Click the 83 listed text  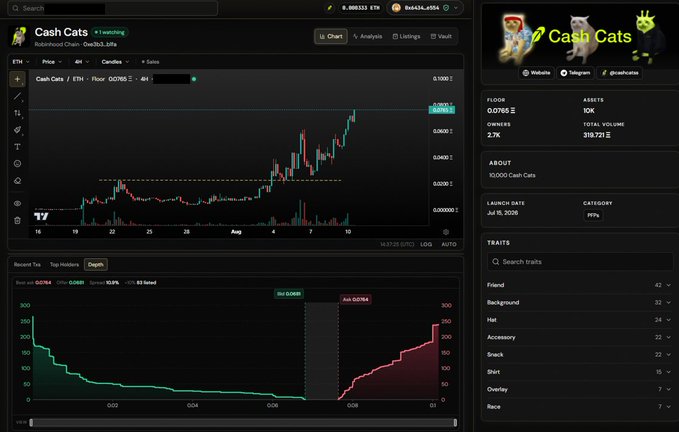[x=146, y=283]
